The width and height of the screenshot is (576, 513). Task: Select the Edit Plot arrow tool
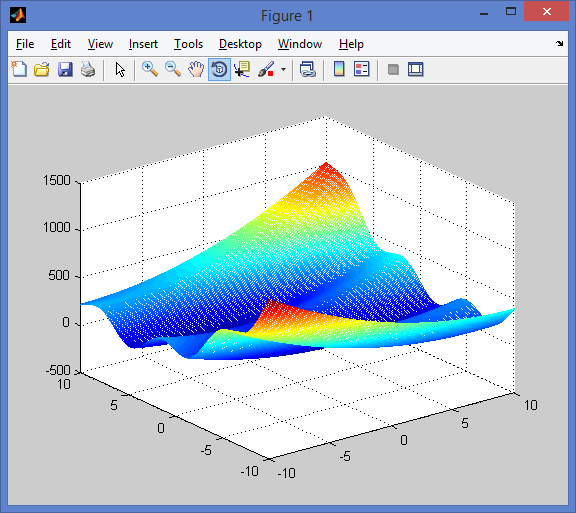click(120, 69)
